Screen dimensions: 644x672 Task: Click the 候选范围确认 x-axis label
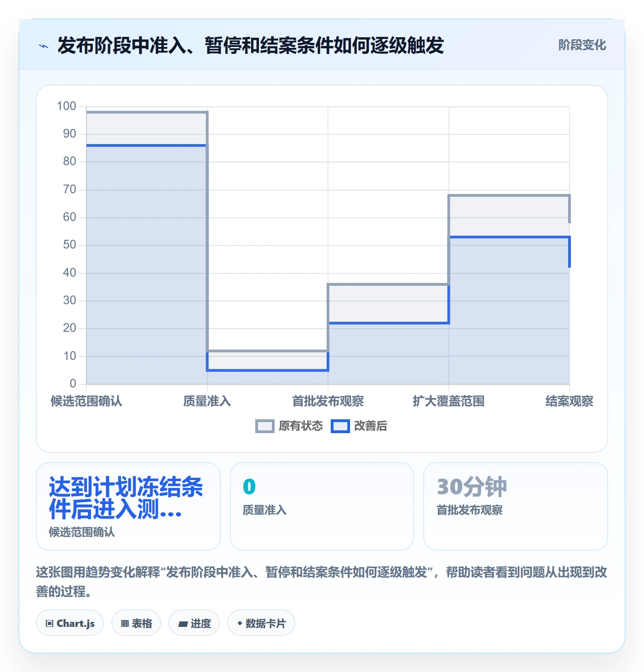click(86, 401)
